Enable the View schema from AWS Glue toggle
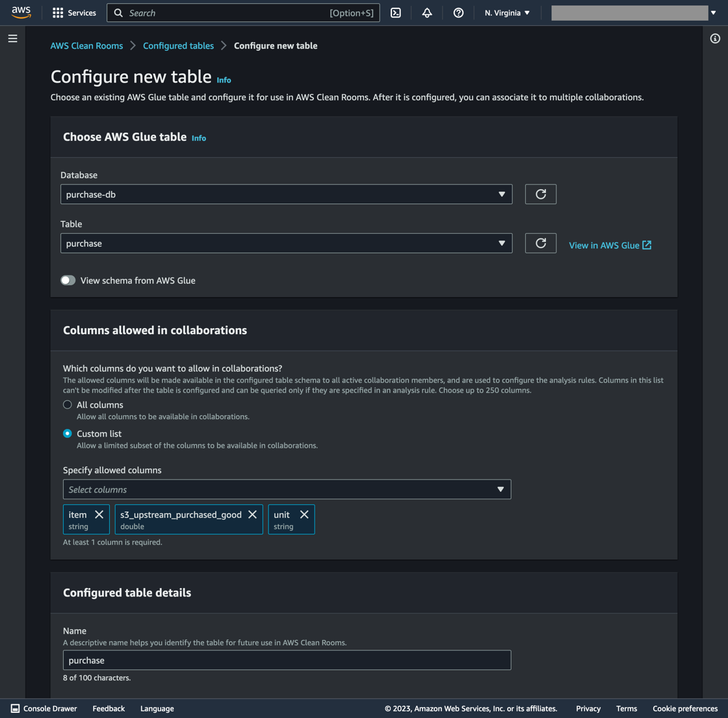The image size is (728, 718). pyautogui.click(x=68, y=280)
